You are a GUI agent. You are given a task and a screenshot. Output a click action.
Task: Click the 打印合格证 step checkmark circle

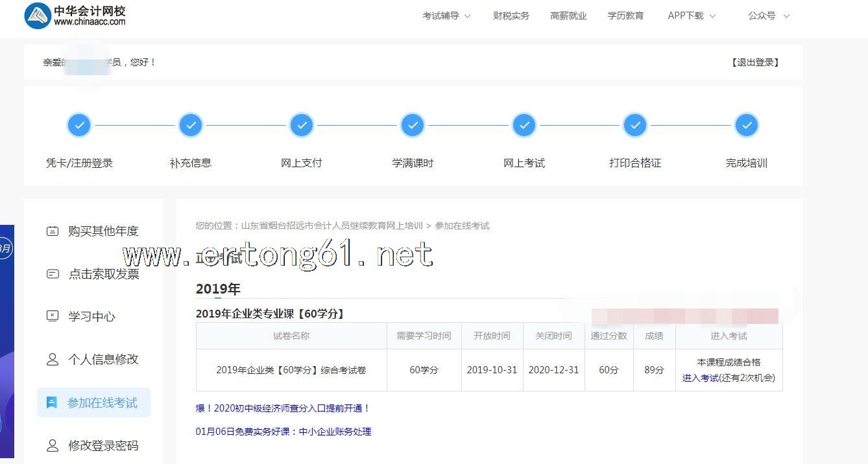click(635, 125)
